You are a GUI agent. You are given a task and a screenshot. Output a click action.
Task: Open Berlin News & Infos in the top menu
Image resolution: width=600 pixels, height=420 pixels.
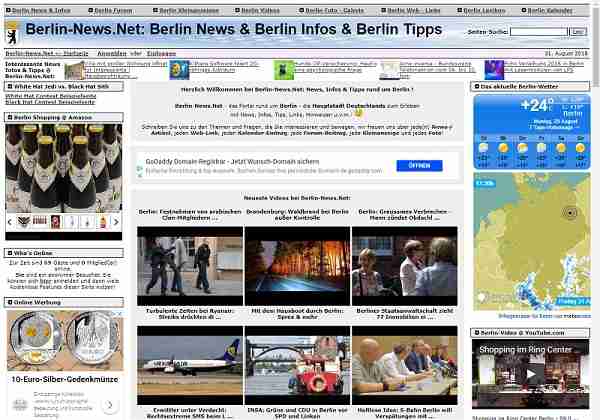point(41,10)
